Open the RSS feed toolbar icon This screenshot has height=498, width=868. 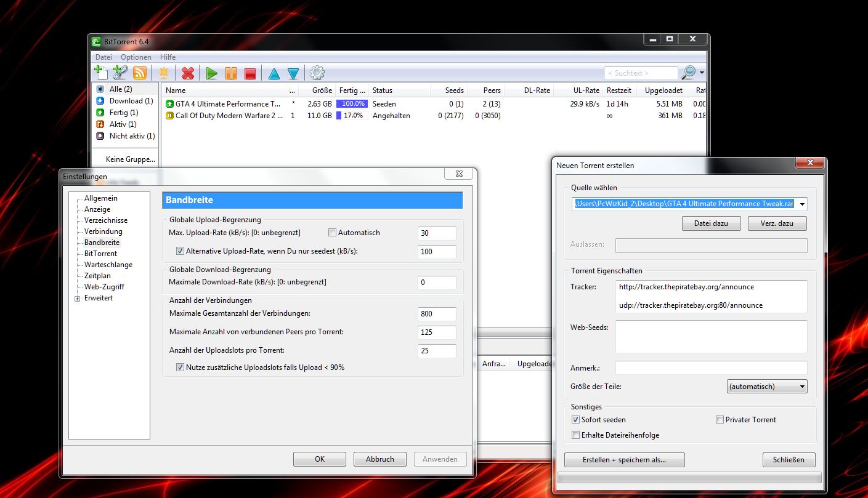click(140, 73)
